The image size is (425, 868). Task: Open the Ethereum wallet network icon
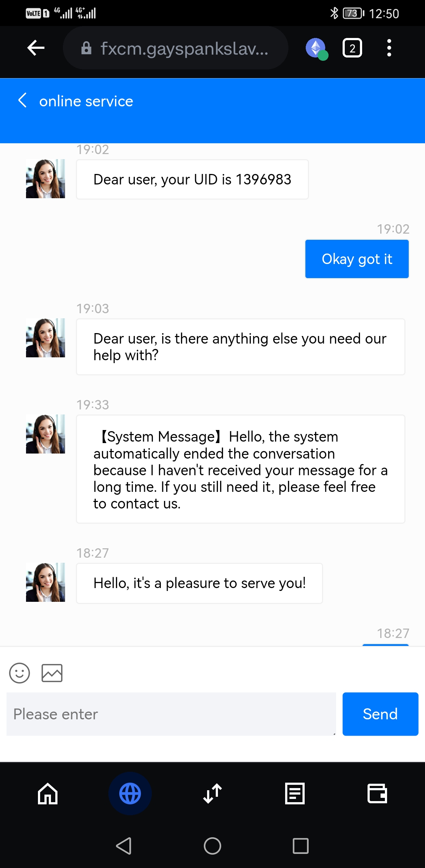(316, 48)
